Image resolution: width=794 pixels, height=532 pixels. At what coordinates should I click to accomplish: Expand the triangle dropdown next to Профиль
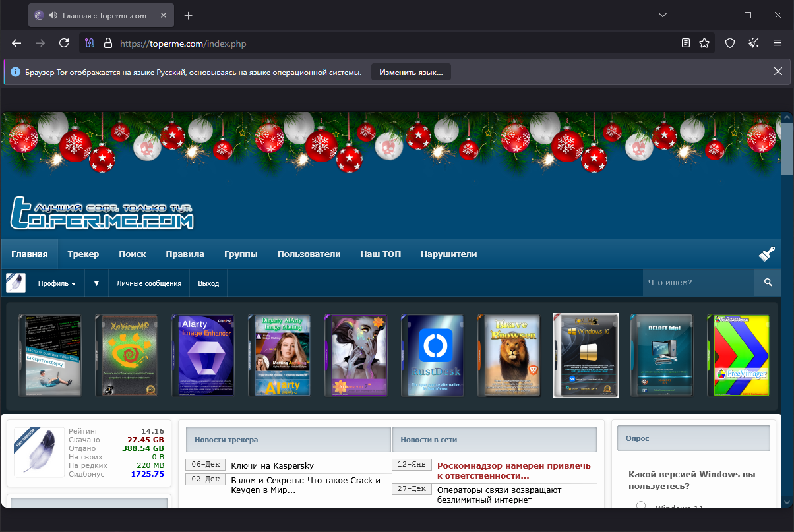(x=96, y=283)
